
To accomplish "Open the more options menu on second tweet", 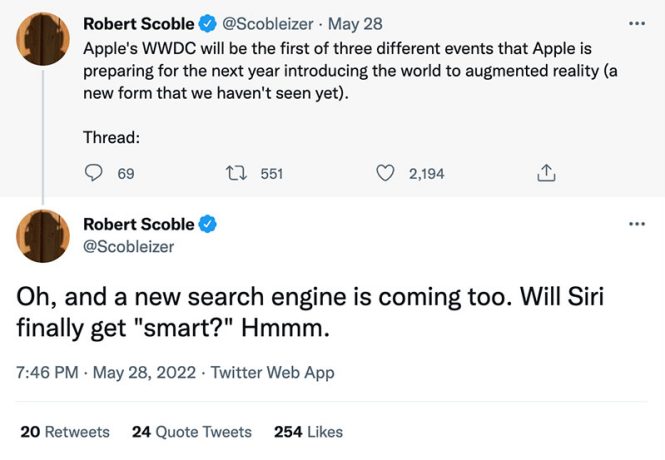I will click(x=637, y=224).
